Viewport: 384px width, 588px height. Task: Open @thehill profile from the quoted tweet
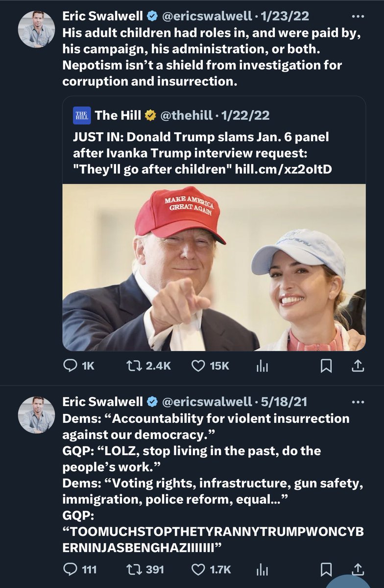tap(186, 116)
